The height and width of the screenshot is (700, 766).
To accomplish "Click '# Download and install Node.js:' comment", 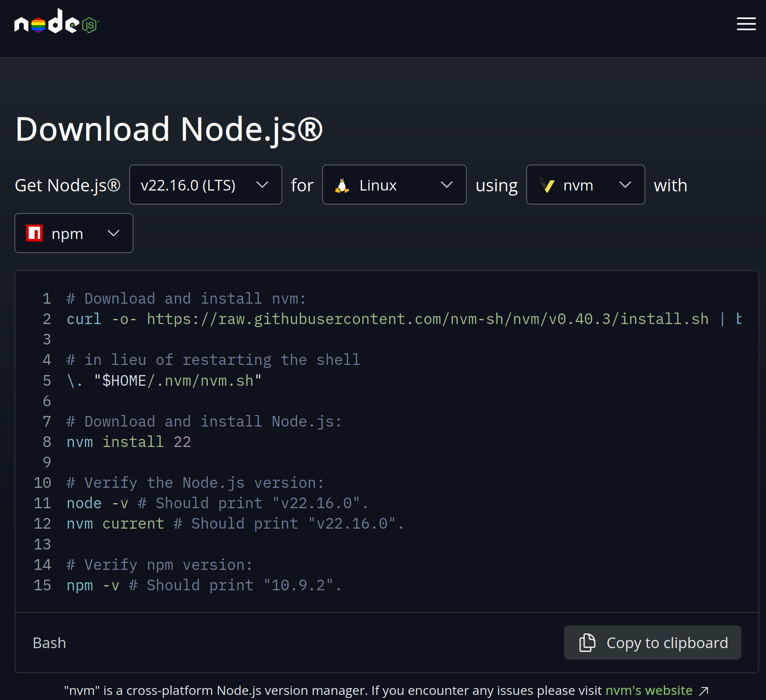I will point(204,421).
